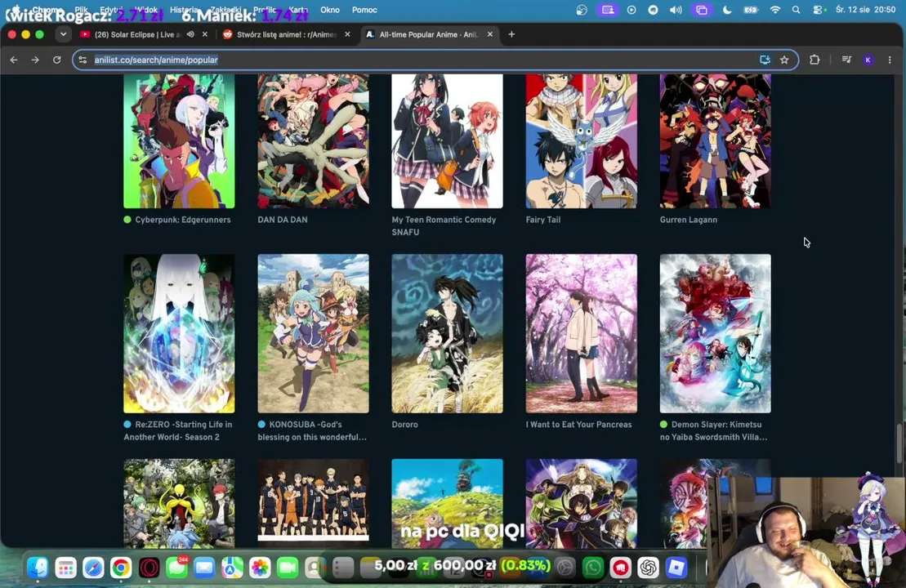This screenshot has height=588, width=906.
Task: Click the KONOSUBA cover image
Action: pyautogui.click(x=313, y=333)
